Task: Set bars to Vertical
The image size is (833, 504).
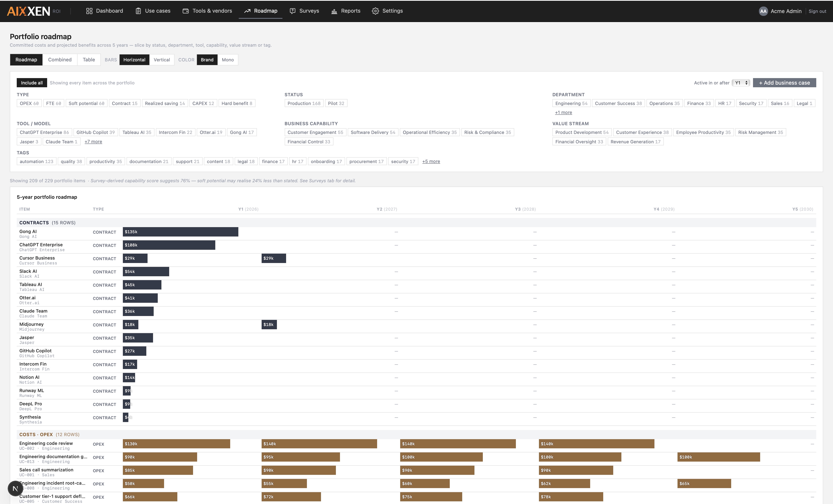Action: [162, 60]
